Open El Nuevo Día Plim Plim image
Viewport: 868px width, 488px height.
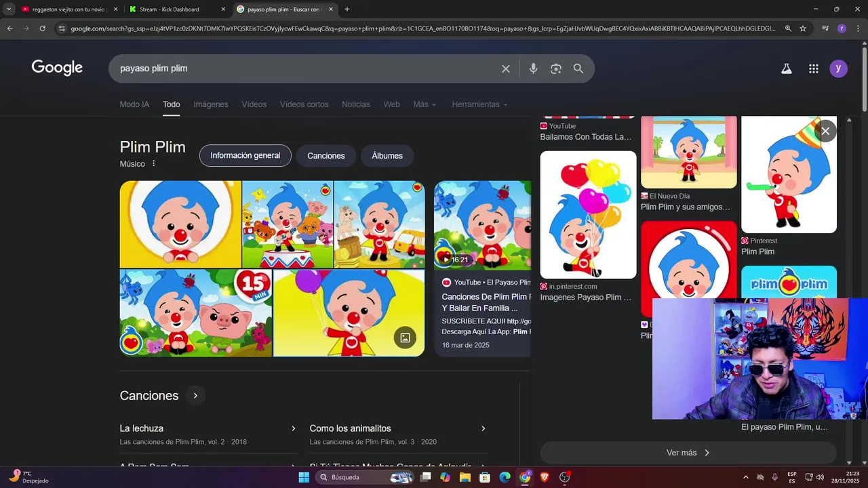[x=688, y=152]
